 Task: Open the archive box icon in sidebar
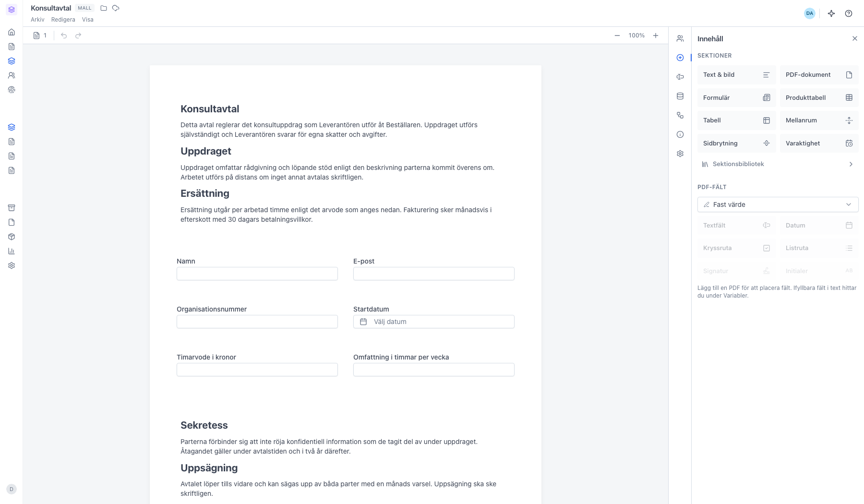pyautogui.click(x=12, y=208)
